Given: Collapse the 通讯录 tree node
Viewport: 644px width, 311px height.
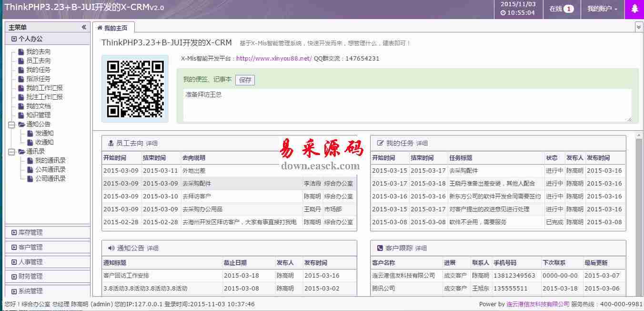Looking at the screenshot, I should tap(11, 152).
